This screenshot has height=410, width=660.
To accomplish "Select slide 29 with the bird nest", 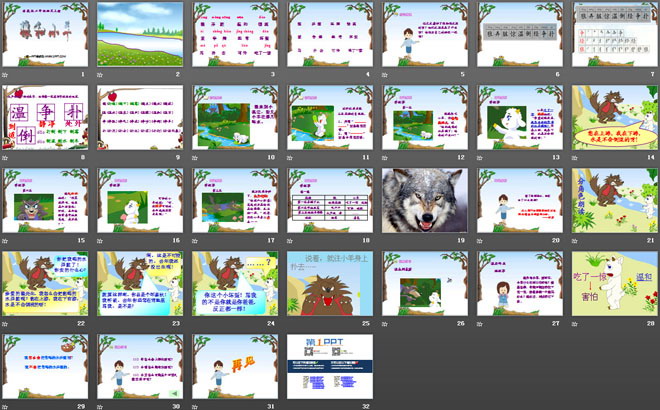I will [x=45, y=367].
